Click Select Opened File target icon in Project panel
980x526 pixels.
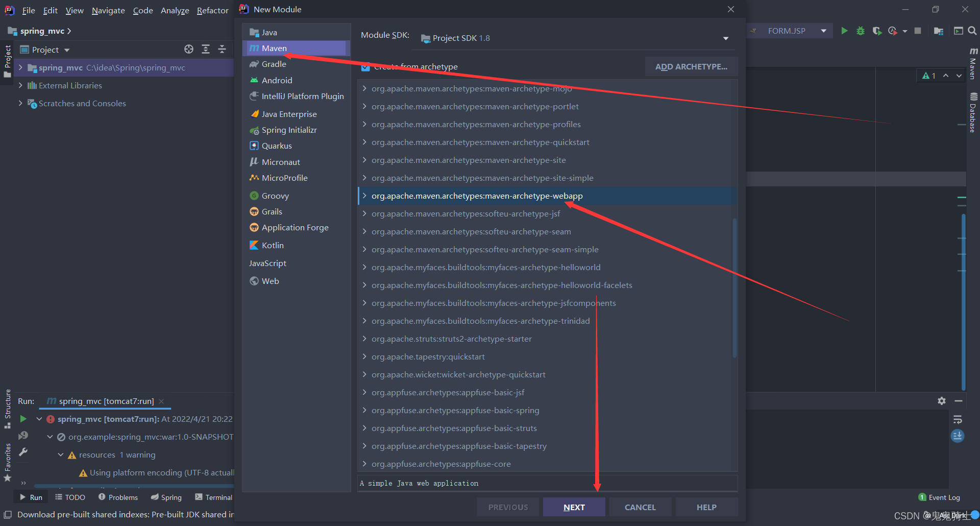tap(189, 49)
